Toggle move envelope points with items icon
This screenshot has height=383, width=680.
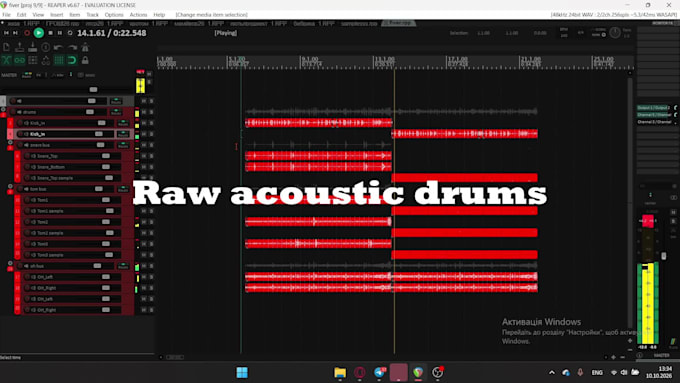46,60
